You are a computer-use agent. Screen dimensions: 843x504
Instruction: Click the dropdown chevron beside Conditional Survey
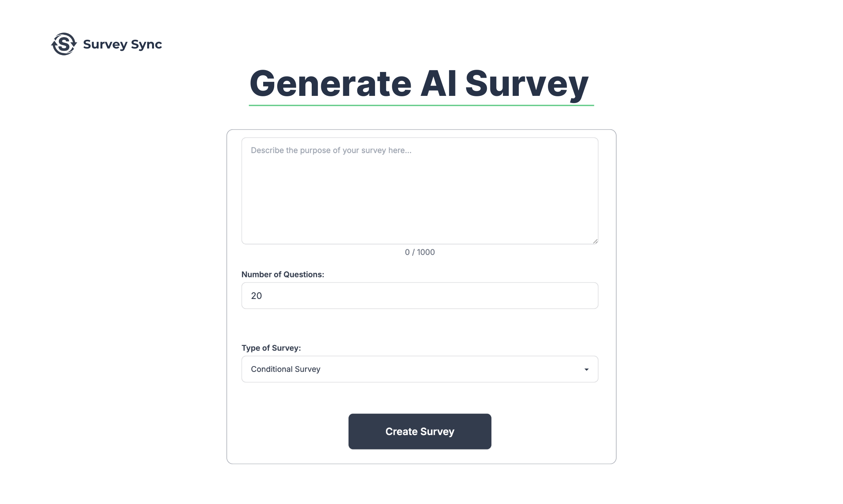586,369
